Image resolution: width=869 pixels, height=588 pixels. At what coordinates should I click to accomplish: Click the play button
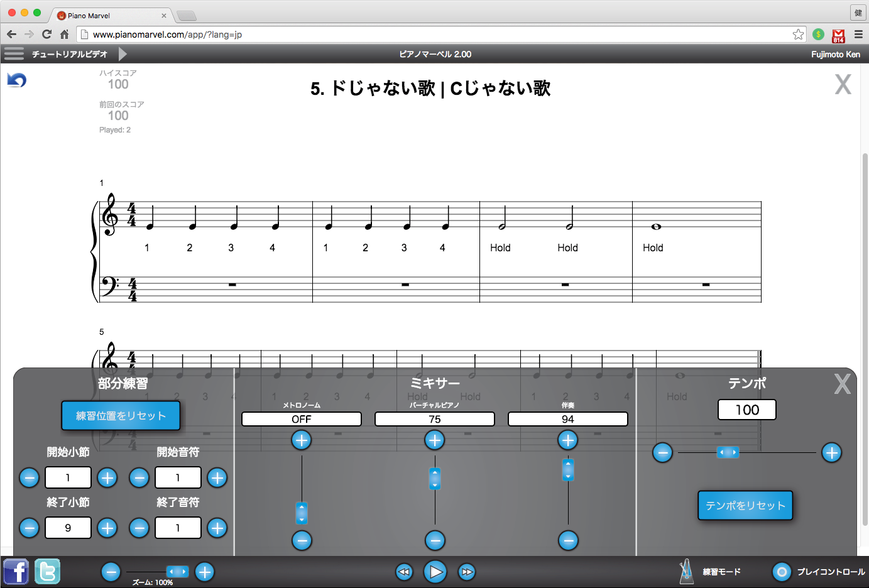(x=435, y=572)
